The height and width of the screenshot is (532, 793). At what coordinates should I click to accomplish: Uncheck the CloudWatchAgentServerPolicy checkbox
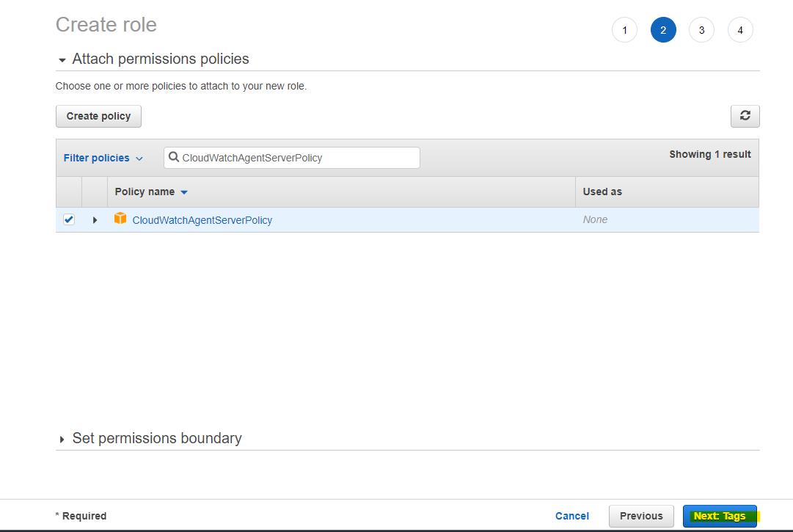pos(68,219)
